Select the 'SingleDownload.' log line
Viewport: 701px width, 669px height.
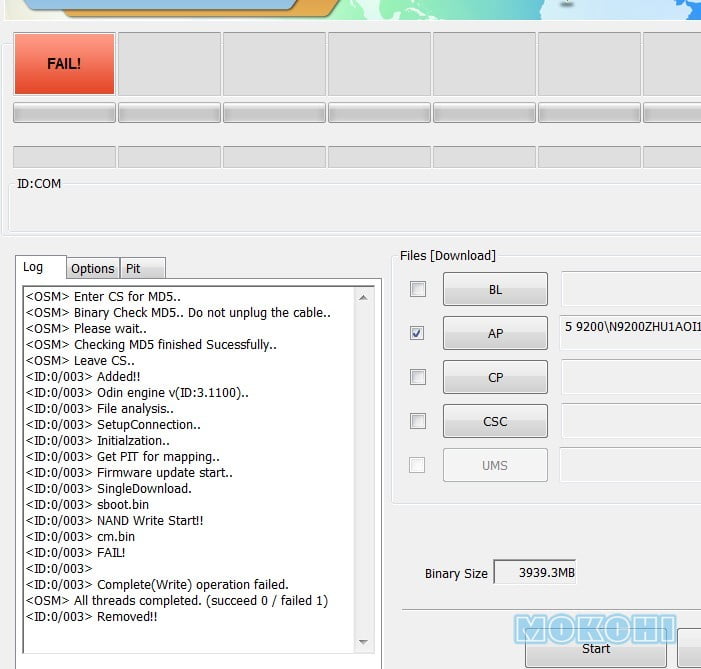[x=109, y=489]
